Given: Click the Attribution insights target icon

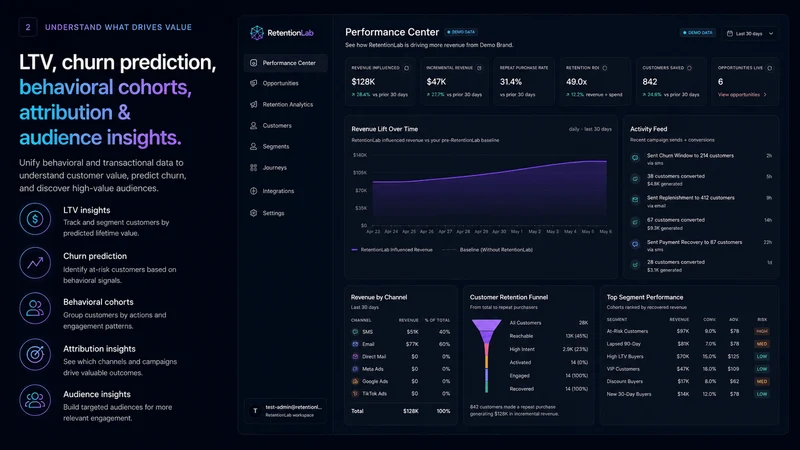Looking at the screenshot, I should pyautogui.click(x=35, y=354).
